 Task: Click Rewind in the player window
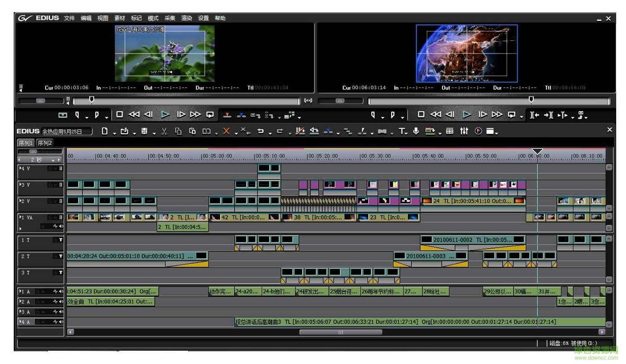click(134, 114)
